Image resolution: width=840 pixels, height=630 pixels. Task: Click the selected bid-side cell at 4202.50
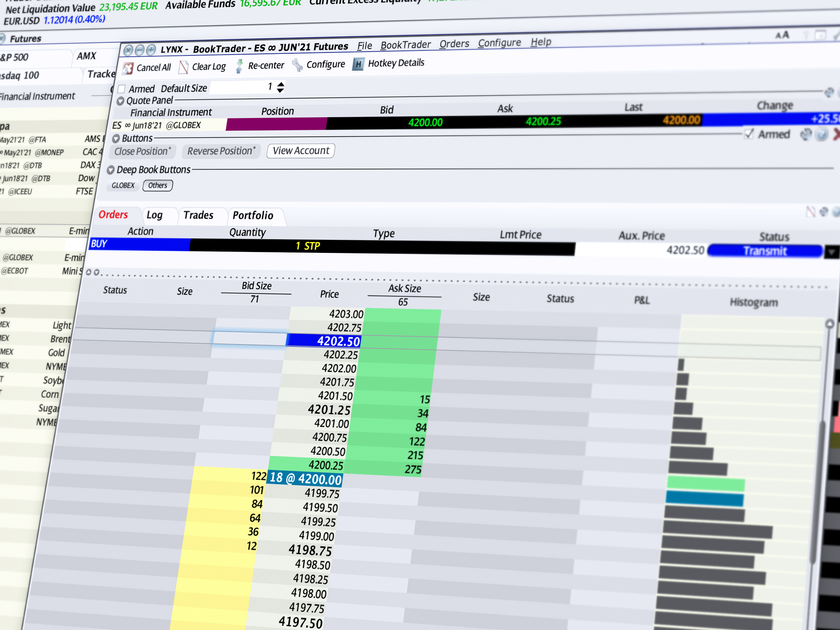point(250,338)
